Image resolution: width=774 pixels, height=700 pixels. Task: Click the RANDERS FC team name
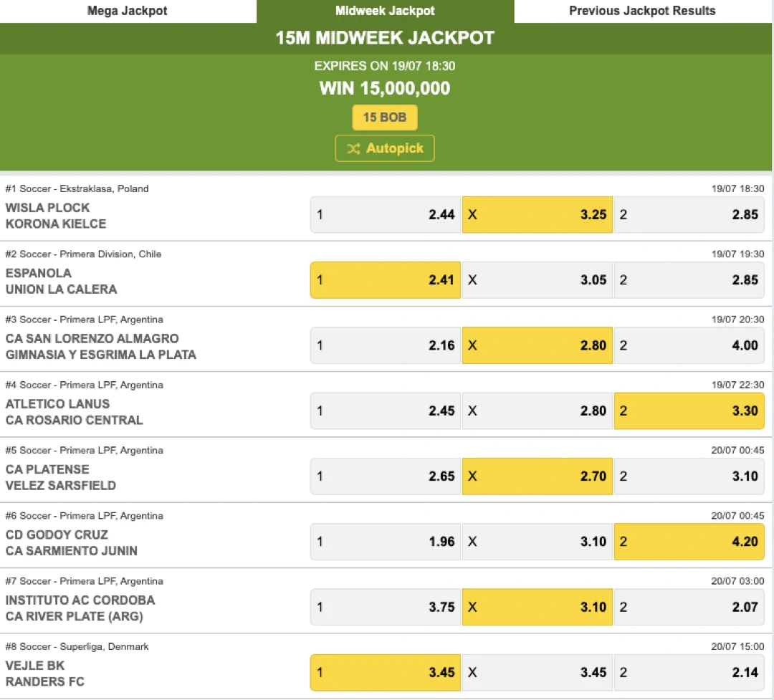(45, 682)
